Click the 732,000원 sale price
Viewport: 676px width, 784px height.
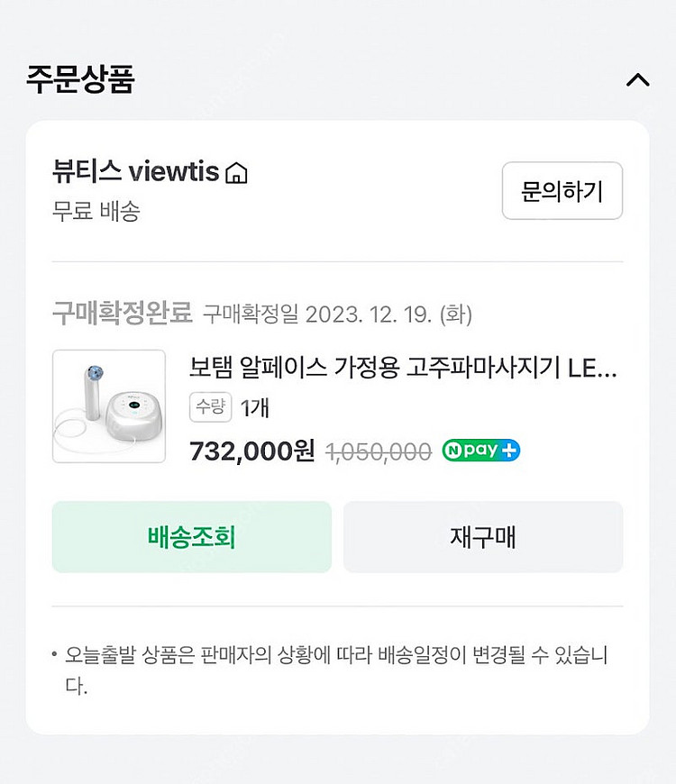click(x=251, y=451)
